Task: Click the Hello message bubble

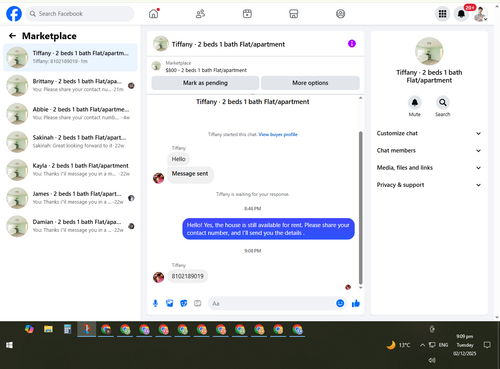Action: [178, 159]
